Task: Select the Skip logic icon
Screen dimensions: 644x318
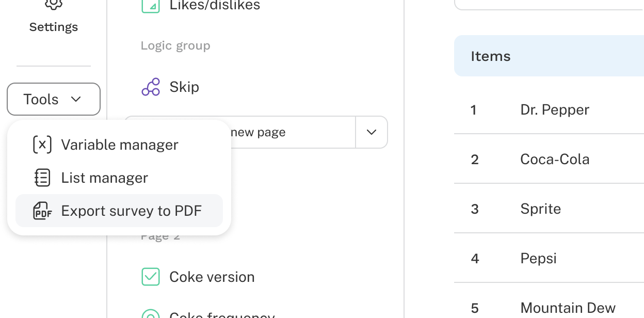Action: pos(150,87)
